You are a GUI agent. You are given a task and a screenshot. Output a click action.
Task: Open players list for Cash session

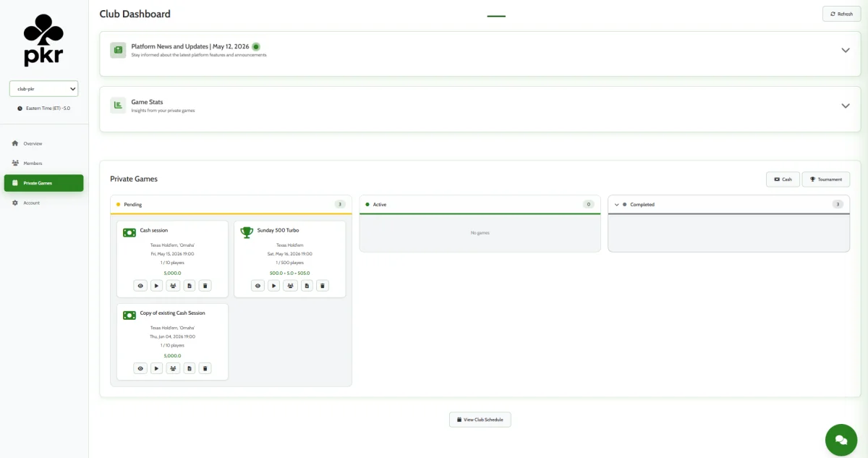(173, 286)
